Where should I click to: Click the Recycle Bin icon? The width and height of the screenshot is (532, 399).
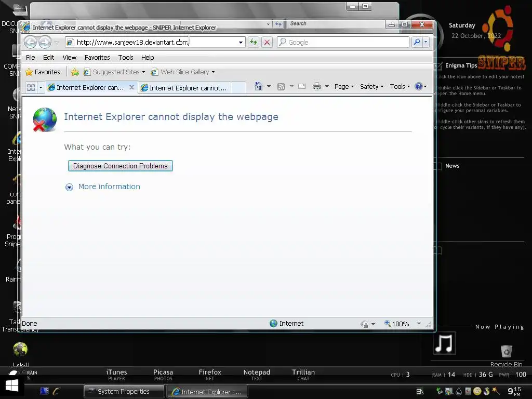[506, 351]
